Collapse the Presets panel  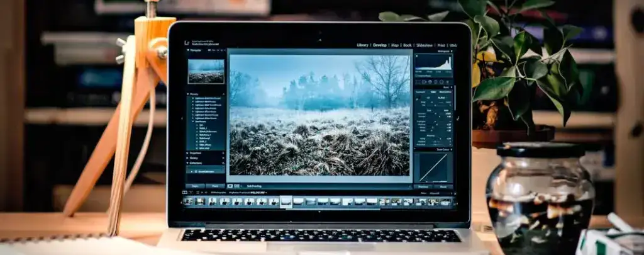188,94
